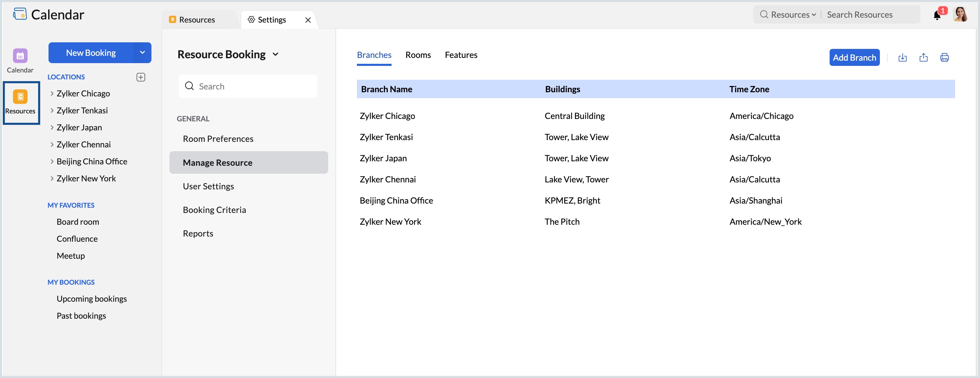This screenshot has width=980, height=378.
Task: Open the Resource Booking dropdown
Action: click(x=276, y=54)
